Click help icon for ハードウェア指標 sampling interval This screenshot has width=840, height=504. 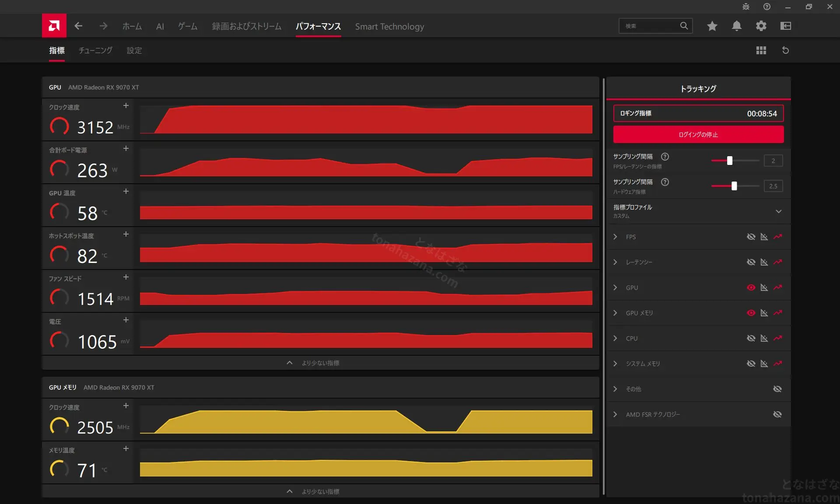click(x=665, y=182)
